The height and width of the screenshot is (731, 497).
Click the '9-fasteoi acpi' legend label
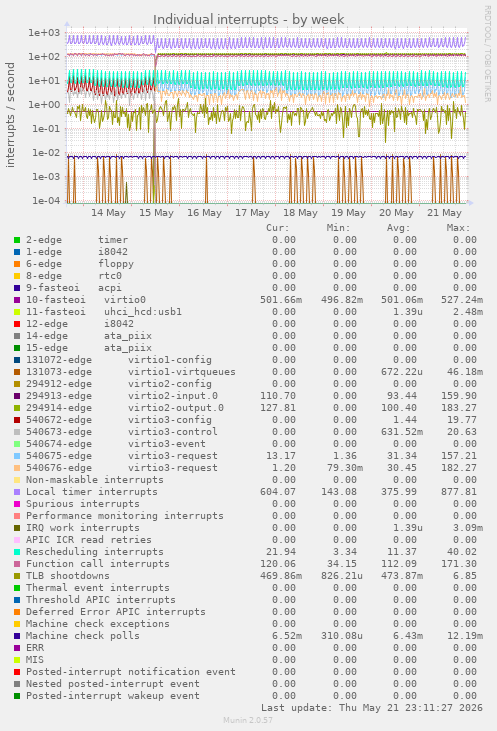pyautogui.click(x=74, y=288)
